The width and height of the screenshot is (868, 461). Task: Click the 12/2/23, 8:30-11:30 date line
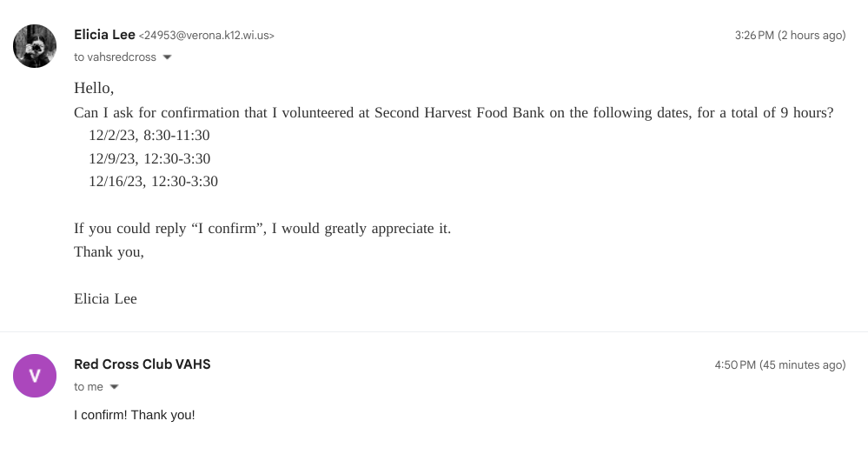click(x=149, y=136)
